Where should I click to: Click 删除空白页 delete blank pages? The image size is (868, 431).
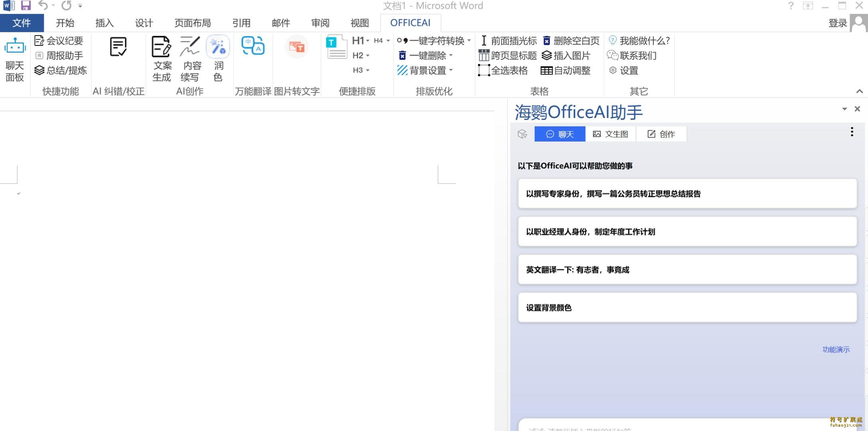pos(571,41)
